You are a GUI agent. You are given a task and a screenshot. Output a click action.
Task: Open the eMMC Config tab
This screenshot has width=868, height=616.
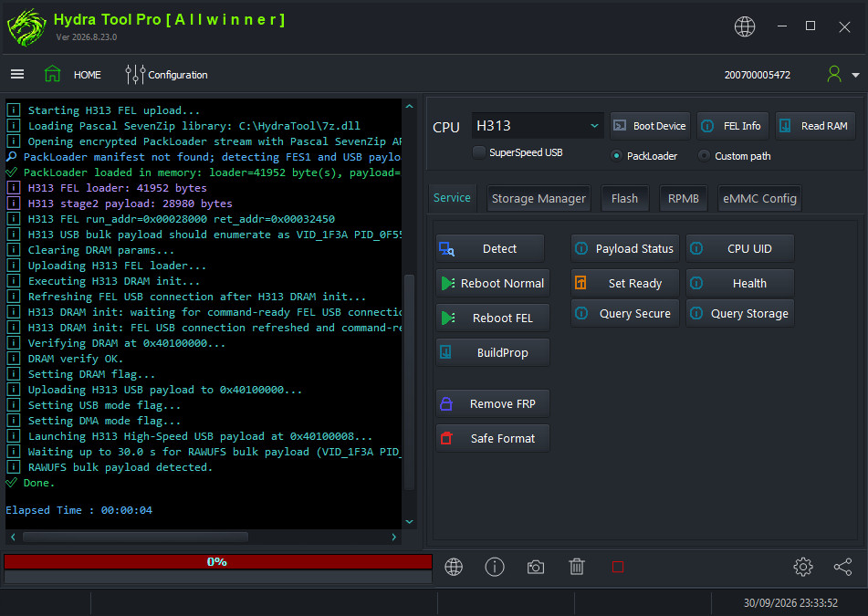(759, 199)
